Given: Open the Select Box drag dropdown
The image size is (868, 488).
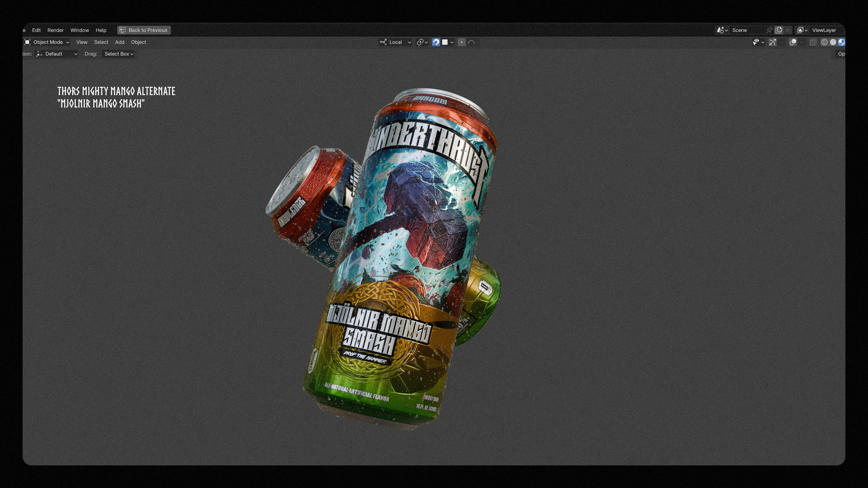Looking at the screenshot, I should point(119,54).
